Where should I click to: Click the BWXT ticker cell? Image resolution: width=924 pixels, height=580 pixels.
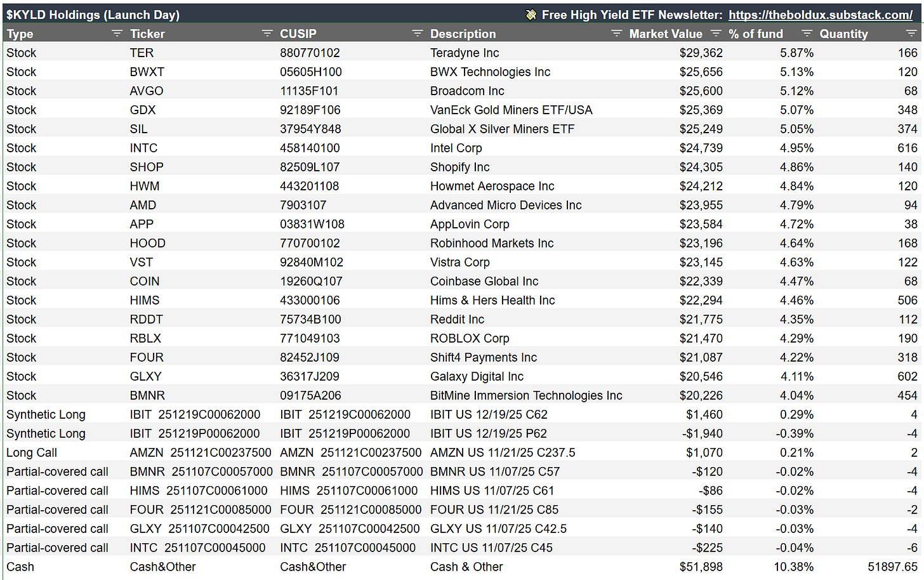[x=147, y=72]
